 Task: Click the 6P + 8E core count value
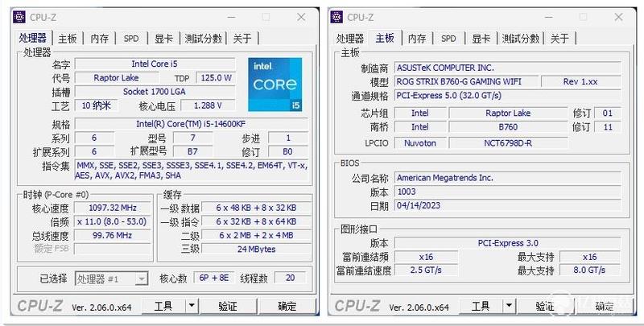[214, 278]
